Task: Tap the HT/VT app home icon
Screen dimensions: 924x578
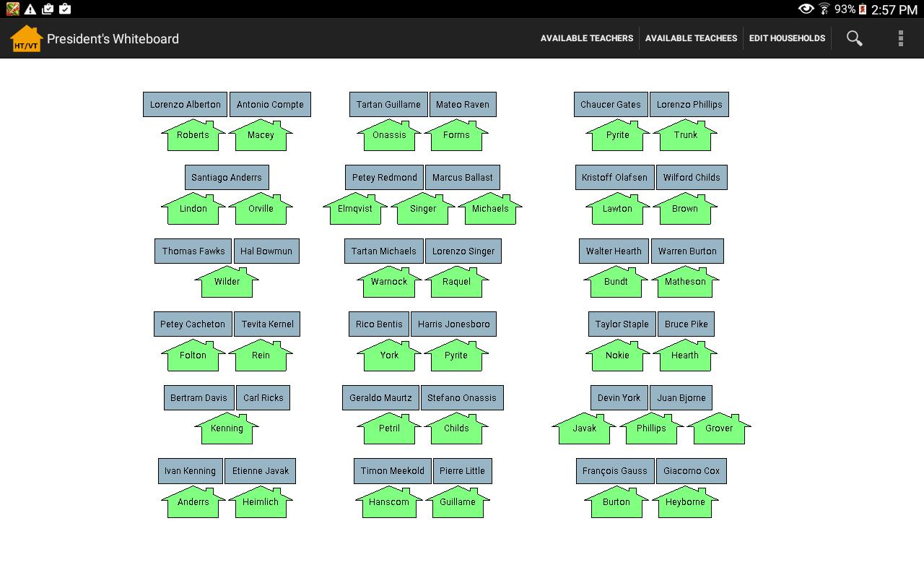Action: [27, 39]
